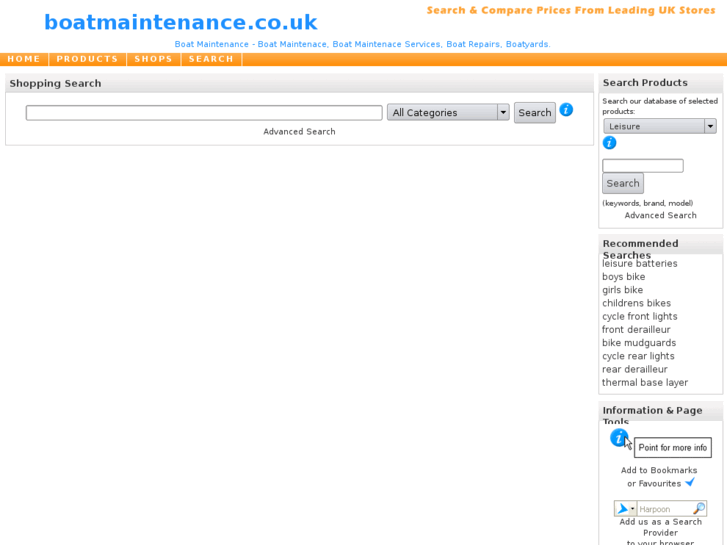This screenshot has height=545, width=727.
Task: Focus the main Shopping Search text field
Action: pyautogui.click(x=204, y=113)
